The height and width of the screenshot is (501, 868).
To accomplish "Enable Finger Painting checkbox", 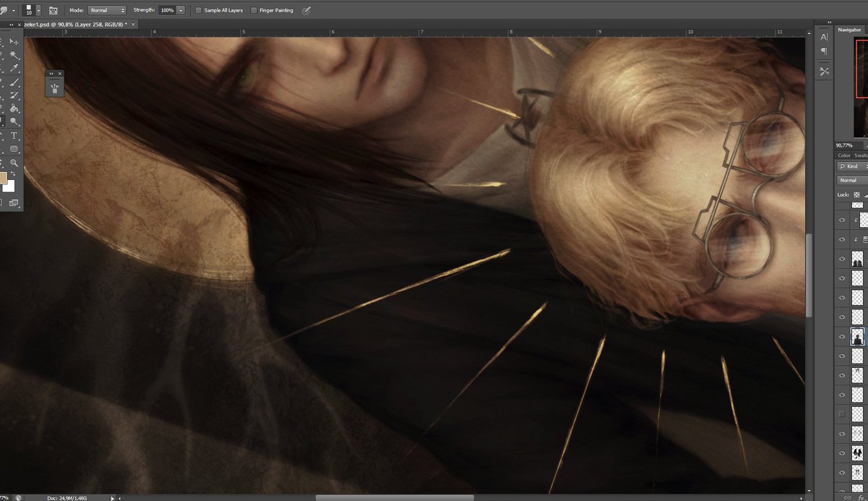I will point(253,10).
